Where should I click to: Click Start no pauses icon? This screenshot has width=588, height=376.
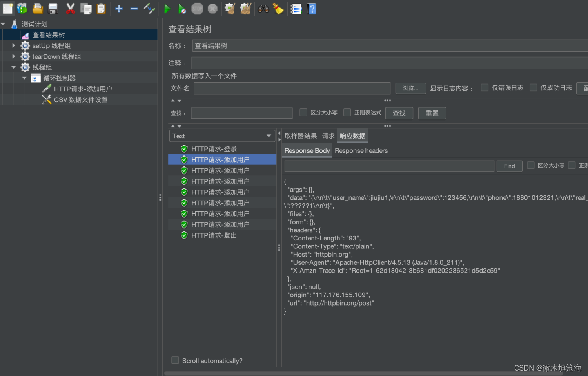pyautogui.click(x=182, y=9)
